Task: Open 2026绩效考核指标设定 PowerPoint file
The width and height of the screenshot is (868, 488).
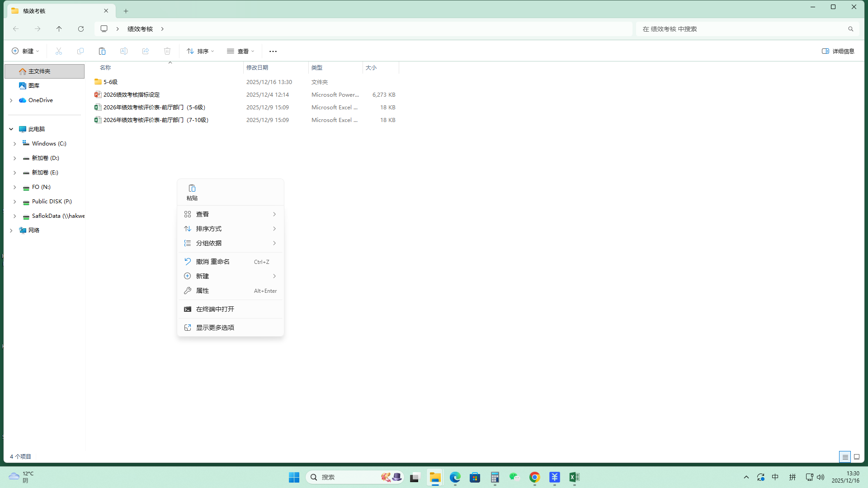Action: (132, 95)
